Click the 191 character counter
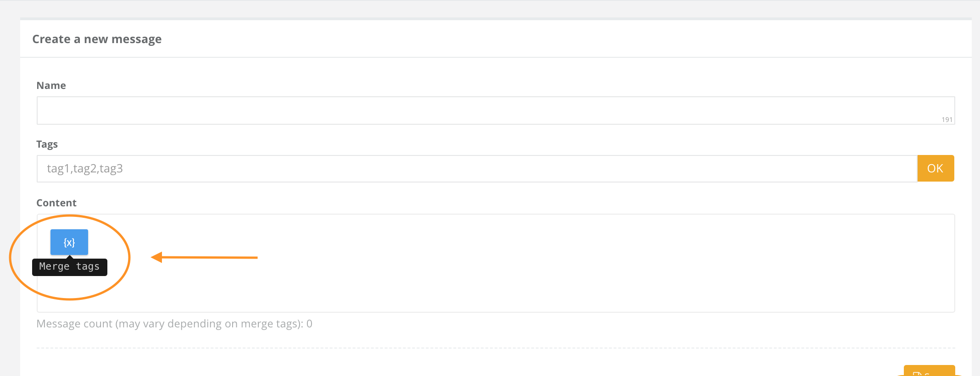This screenshot has height=376, width=980. [x=947, y=120]
